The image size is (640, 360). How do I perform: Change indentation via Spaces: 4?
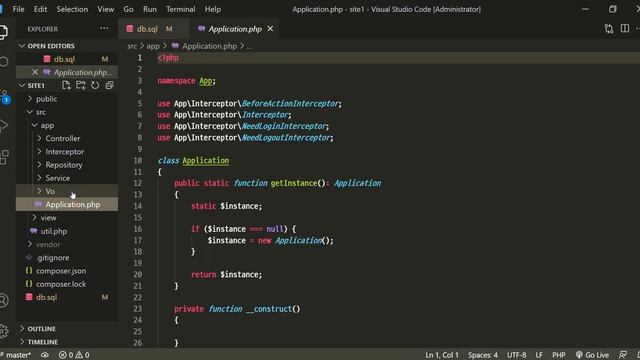(482, 355)
